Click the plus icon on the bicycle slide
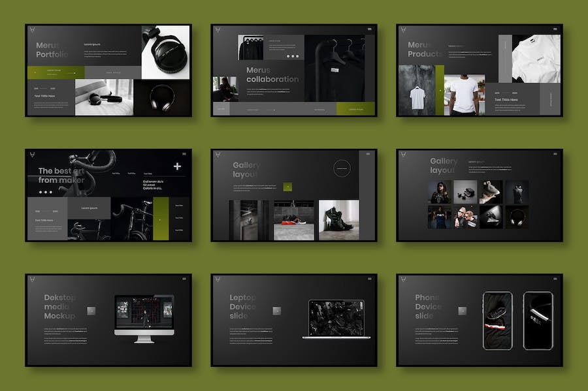The height and width of the screenshot is (391, 588). pyautogui.click(x=177, y=167)
